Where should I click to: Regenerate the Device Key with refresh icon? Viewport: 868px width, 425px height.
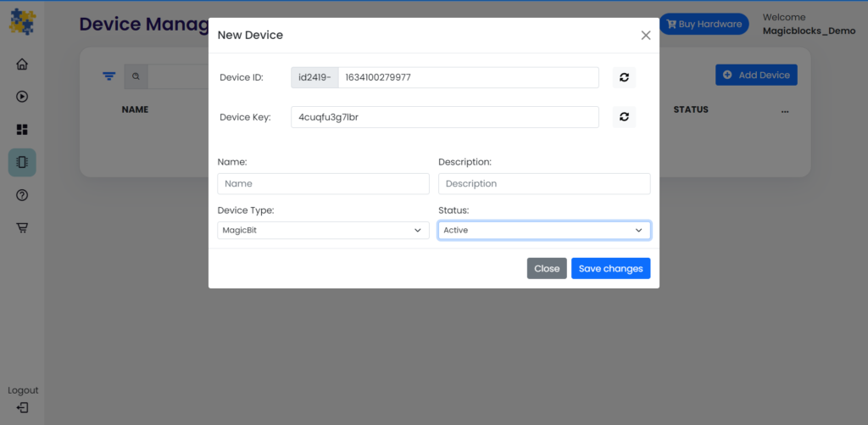click(624, 117)
